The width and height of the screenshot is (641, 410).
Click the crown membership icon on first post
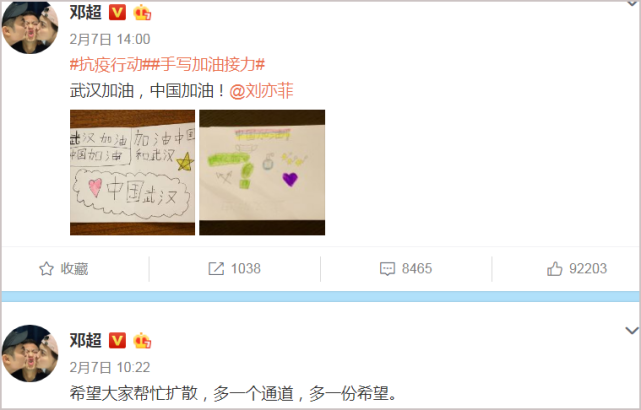pyautogui.click(x=142, y=13)
